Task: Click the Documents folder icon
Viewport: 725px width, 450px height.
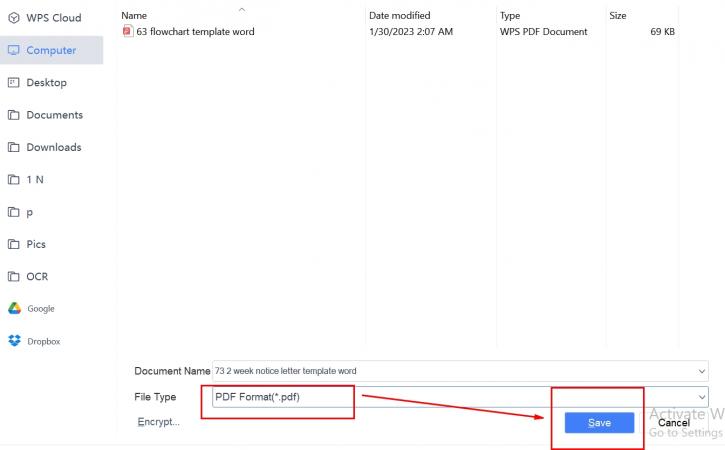Action: click(x=14, y=115)
